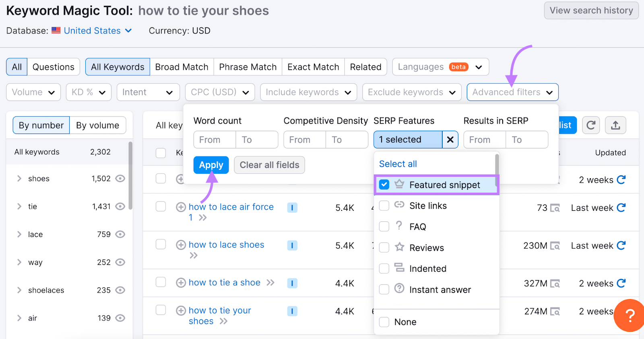Click the refresh results icon button

pos(590,125)
